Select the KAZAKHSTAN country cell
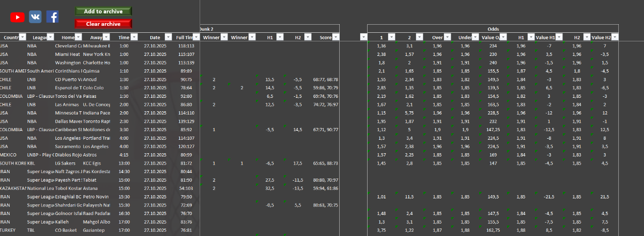The image size is (644, 236). (12, 188)
